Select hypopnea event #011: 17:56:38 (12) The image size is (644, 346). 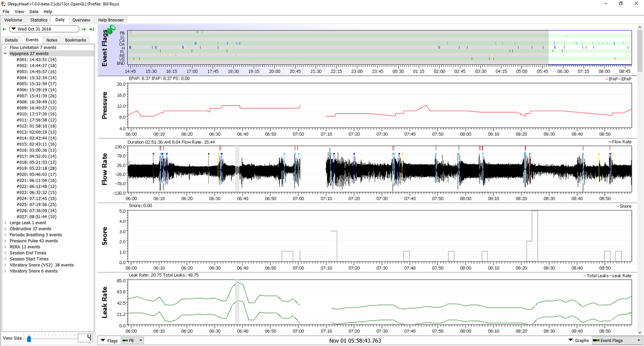(37, 120)
